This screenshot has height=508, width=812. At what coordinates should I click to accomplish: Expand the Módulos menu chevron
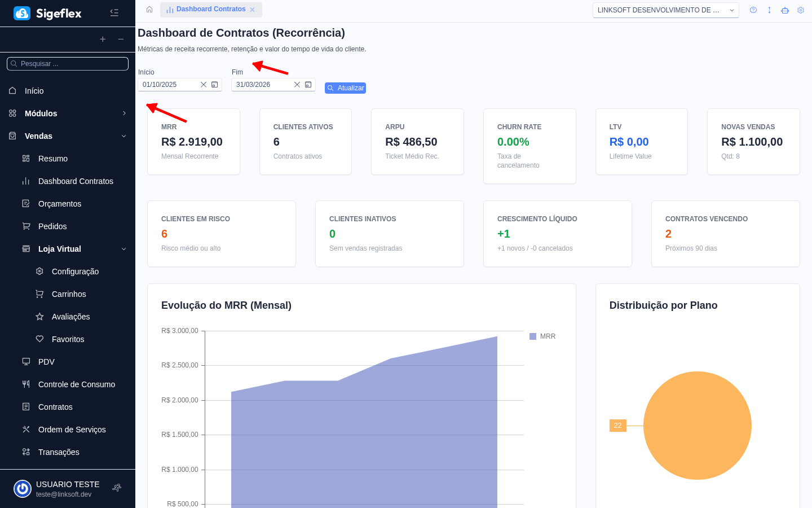click(x=124, y=113)
